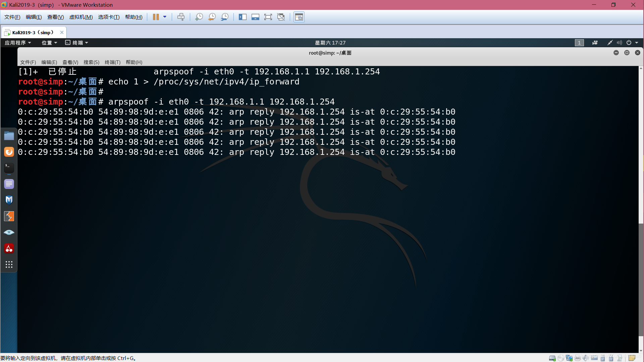Click the CD/DVD drive status icon
This screenshot has height=362, width=644.
coord(561,358)
